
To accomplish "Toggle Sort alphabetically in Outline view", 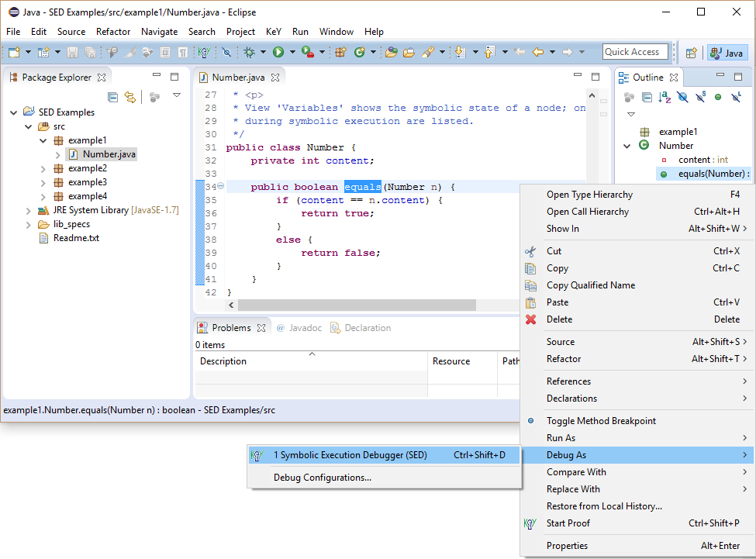I will 665,98.
